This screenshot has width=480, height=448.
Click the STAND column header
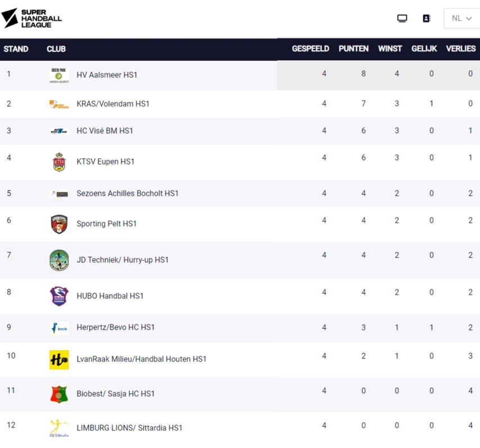click(x=16, y=48)
